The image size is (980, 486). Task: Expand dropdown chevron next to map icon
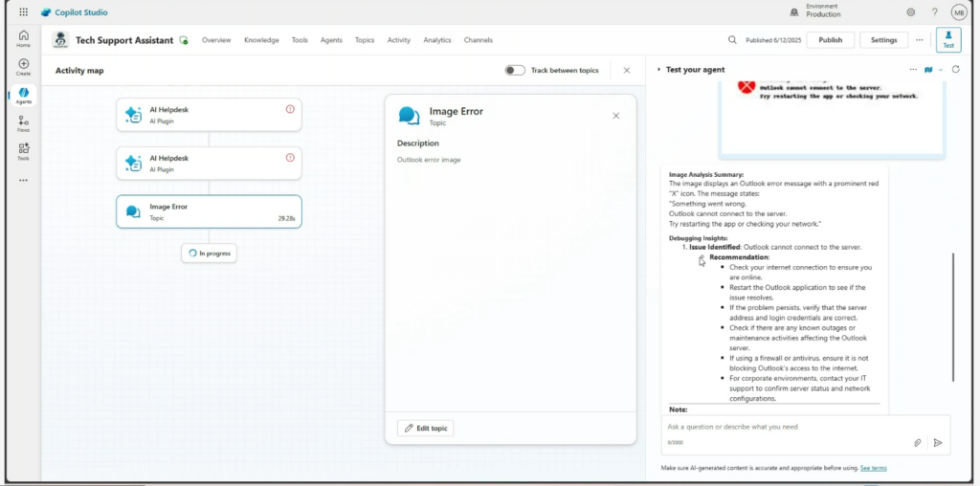pyautogui.click(x=940, y=70)
